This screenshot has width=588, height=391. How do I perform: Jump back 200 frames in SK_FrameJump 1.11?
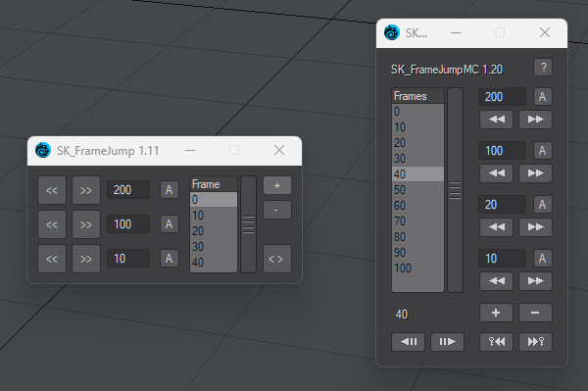point(52,190)
